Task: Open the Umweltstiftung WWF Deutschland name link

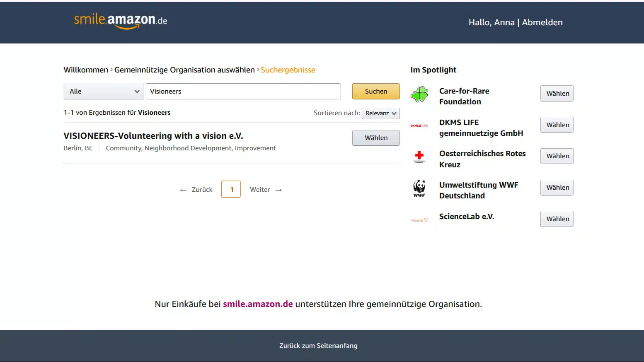Action: click(x=479, y=191)
